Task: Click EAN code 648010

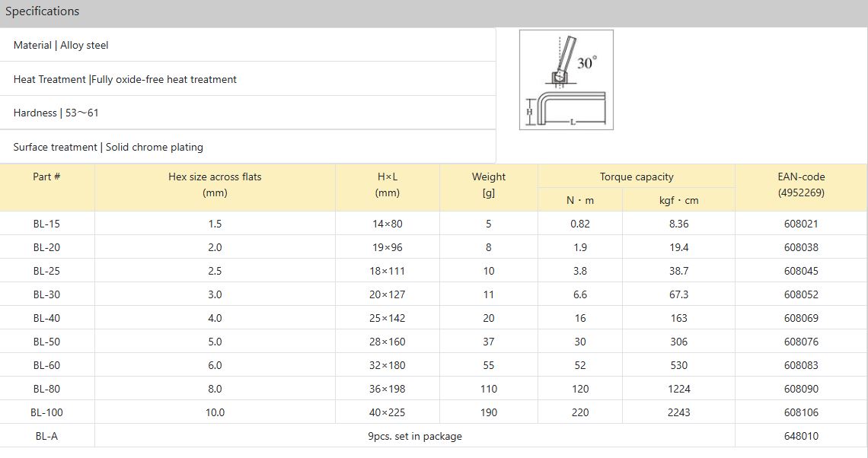Action: 801,436
